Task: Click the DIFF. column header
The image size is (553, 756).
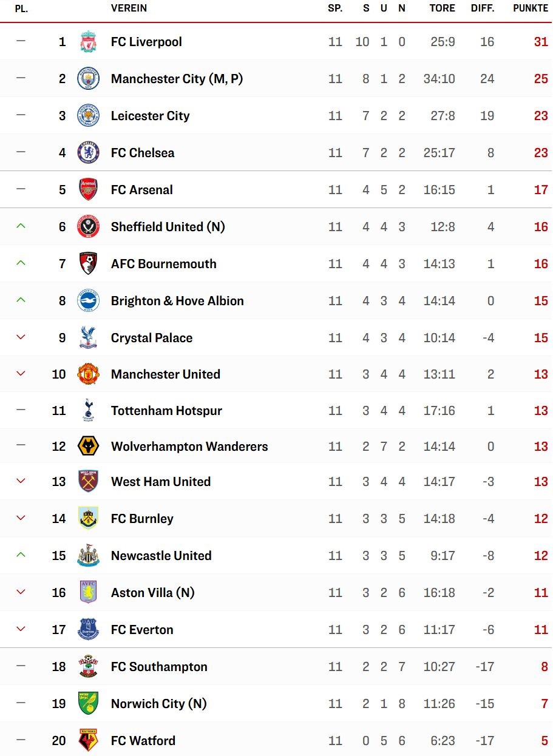Action: [x=483, y=8]
